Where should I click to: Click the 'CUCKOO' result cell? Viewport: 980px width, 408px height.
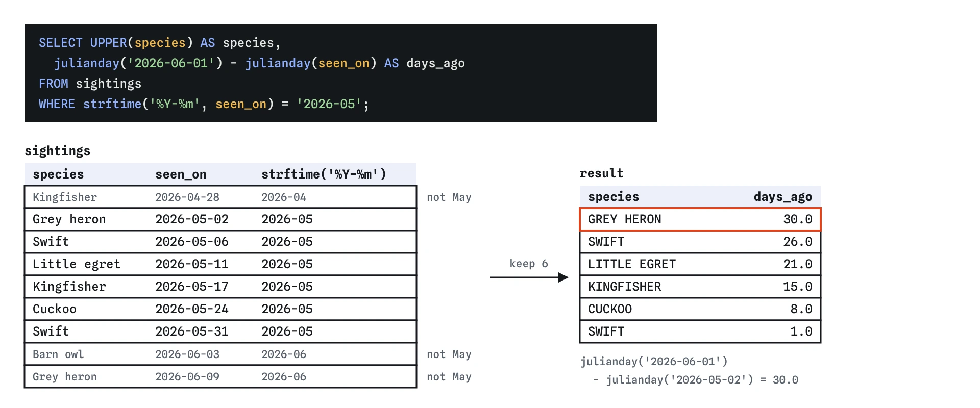pos(610,309)
